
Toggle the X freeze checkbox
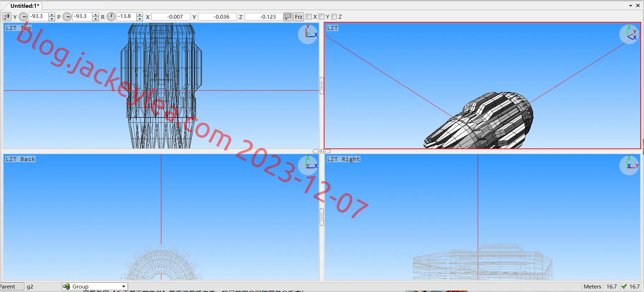309,17
